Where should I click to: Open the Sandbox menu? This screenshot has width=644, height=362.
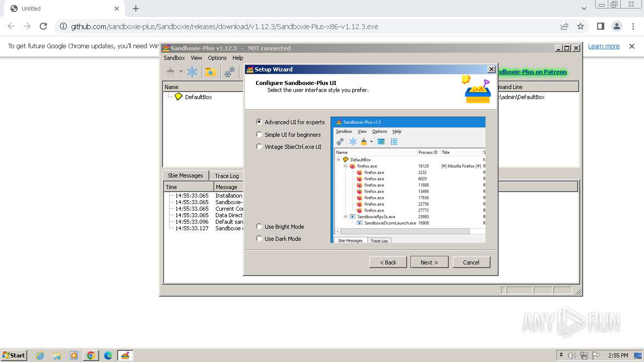click(x=174, y=58)
